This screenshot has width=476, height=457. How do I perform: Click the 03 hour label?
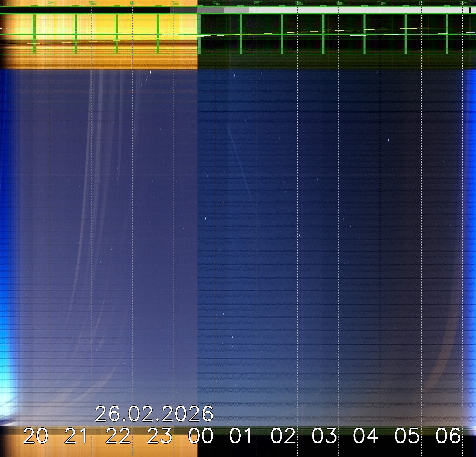click(x=324, y=436)
